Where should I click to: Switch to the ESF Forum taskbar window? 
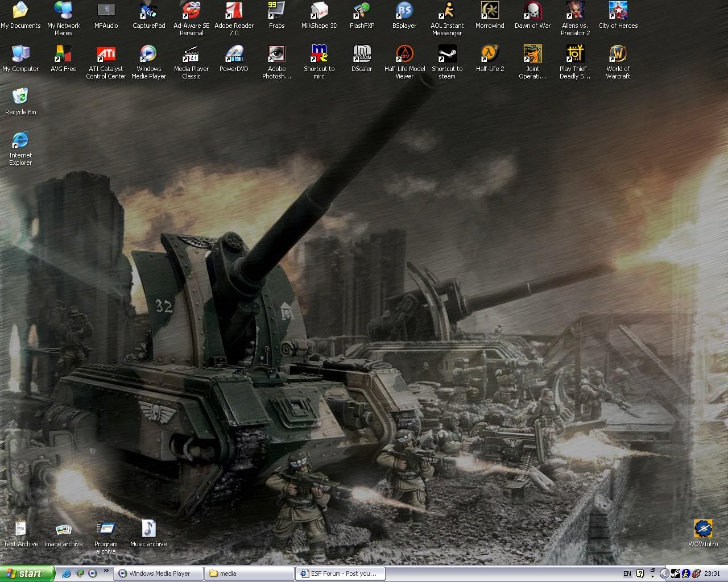click(341, 573)
